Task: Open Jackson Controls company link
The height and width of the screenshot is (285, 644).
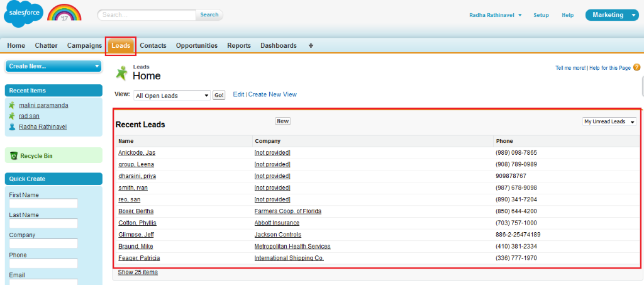Action: (277, 235)
